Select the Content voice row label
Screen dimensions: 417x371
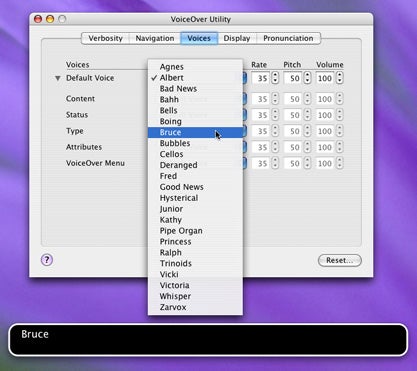(x=80, y=99)
